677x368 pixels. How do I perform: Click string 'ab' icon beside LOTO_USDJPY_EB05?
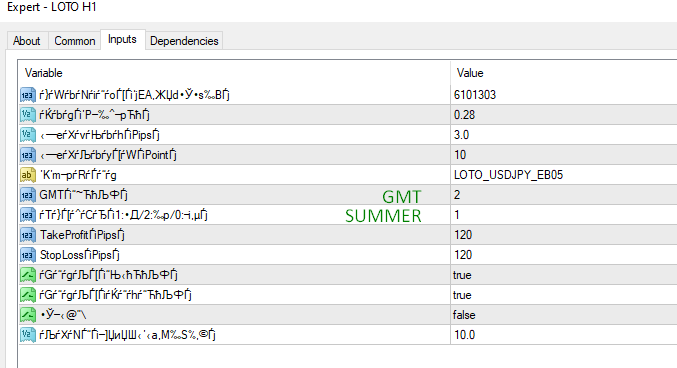coord(28,175)
